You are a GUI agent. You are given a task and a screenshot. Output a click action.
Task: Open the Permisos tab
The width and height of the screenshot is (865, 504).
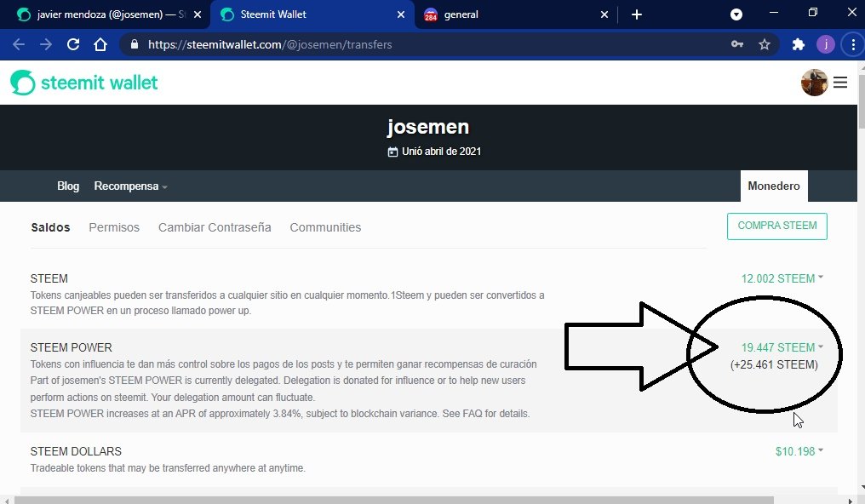pyautogui.click(x=114, y=227)
